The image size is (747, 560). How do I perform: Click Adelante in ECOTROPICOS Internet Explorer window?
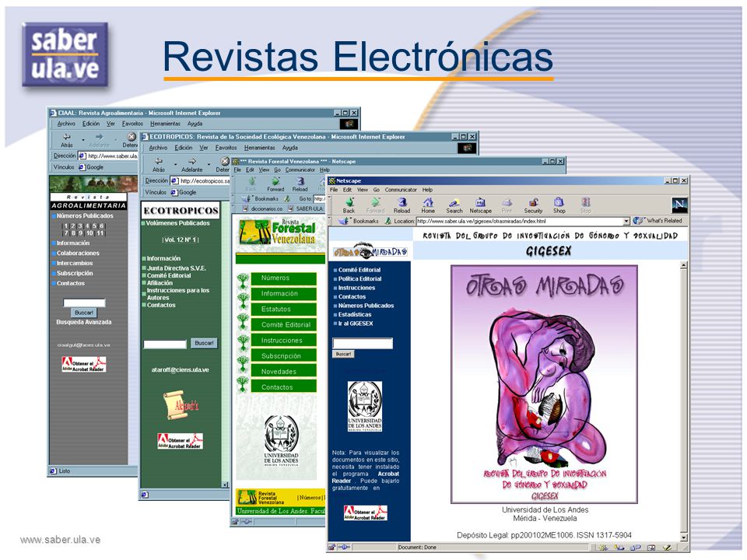pos(191,165)
